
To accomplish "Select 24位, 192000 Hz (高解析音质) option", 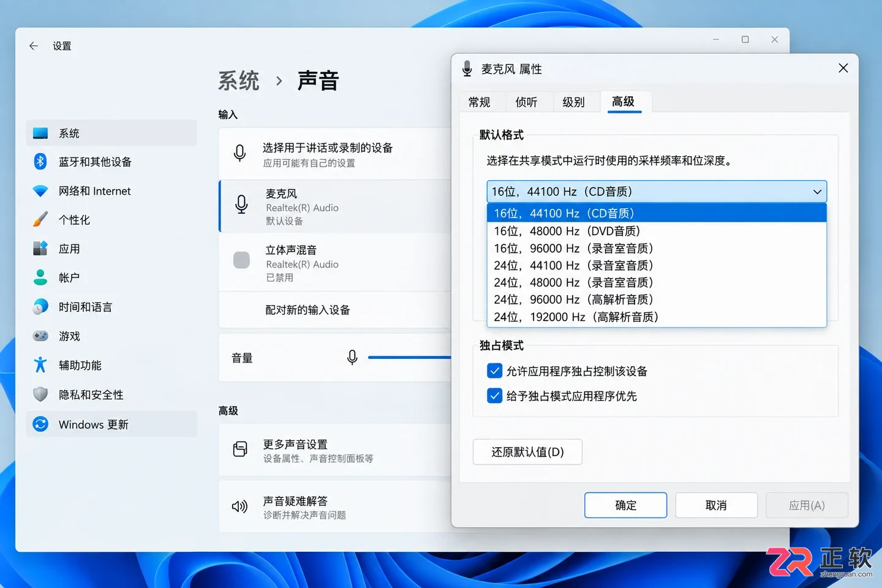I will pos(657,317).
